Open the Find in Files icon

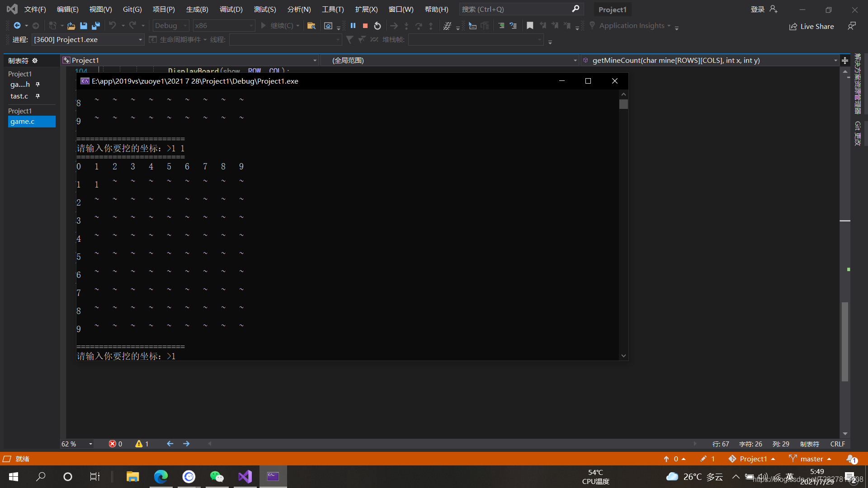(x=311, y=26)
